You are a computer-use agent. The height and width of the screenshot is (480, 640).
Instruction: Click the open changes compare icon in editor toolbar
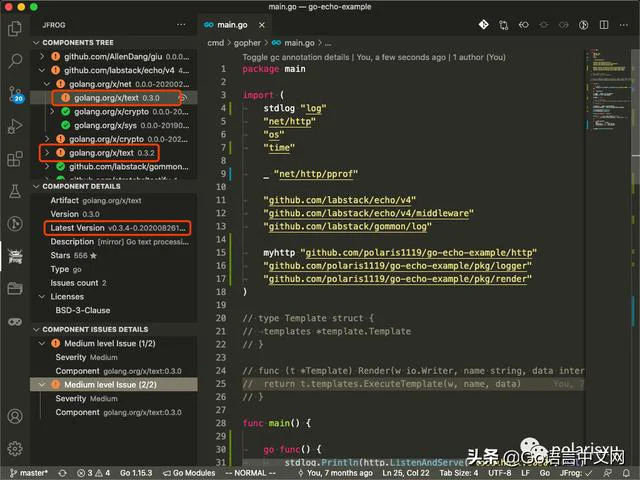(504, 25)
